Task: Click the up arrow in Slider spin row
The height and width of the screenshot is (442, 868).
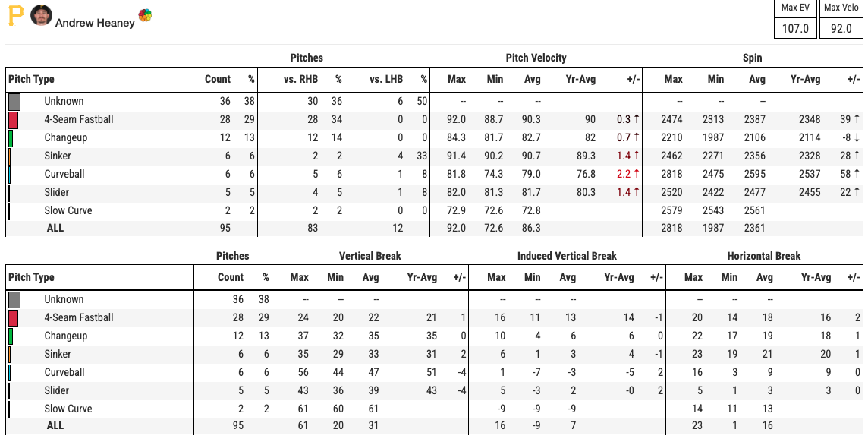Action: click(857, 192)
